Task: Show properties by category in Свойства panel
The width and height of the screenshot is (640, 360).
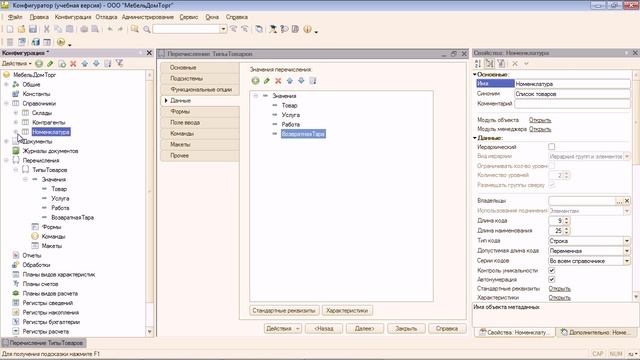Action: 489,64
